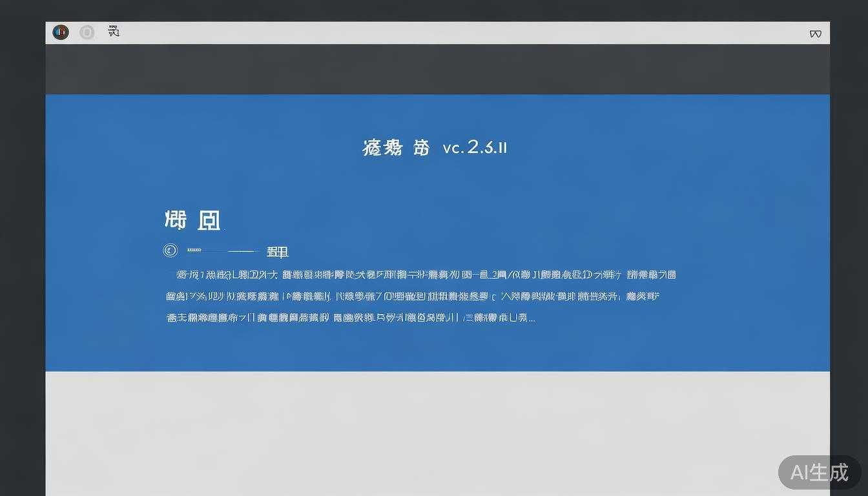The image size is (868, 496).
Task: Expand the ellipsis at the paragraph end
Action: click(531, 318)
